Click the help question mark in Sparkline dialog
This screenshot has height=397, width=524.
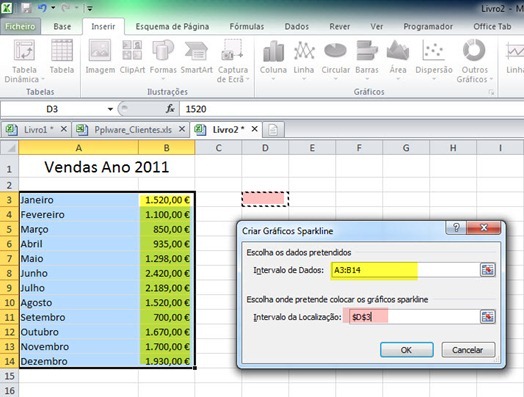point(456,228)
